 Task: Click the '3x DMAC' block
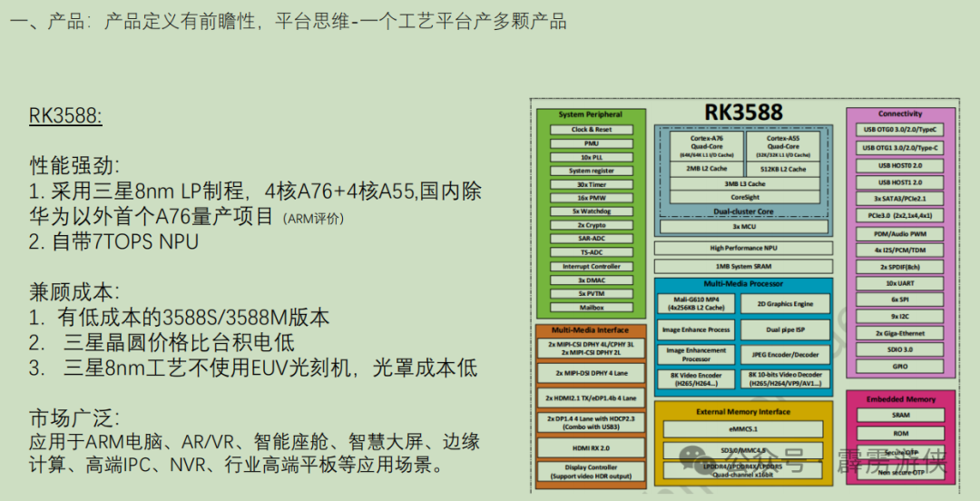point(592,280)
